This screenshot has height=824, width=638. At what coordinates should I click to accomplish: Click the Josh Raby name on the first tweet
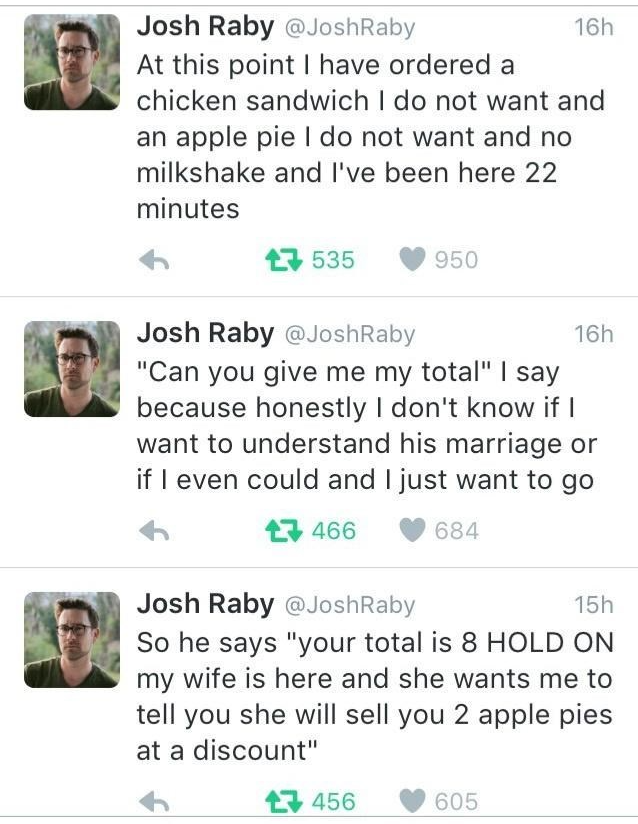pos(205,26)
